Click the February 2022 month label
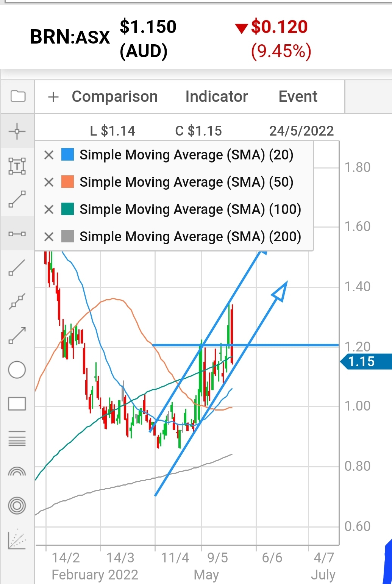 (95, 575)
